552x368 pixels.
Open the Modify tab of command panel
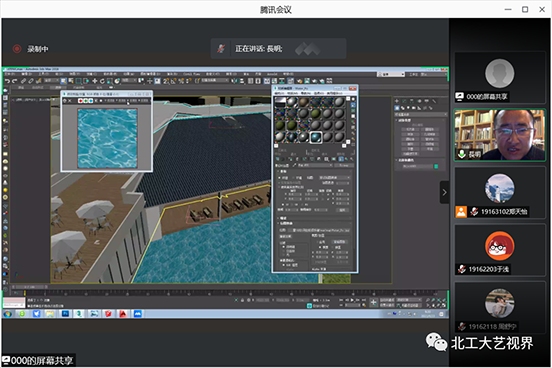[x=404, y=101]
